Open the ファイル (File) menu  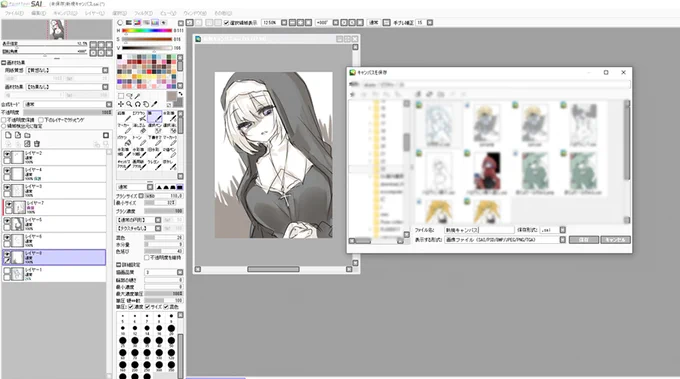[x=14, y=13]
